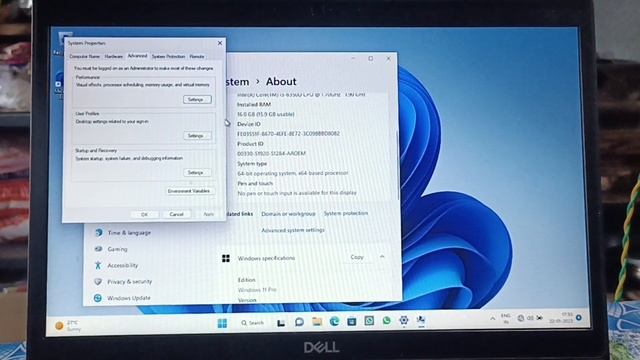Go to Privacy & security settings
The image size is (640, 360).
click(129, 282)
